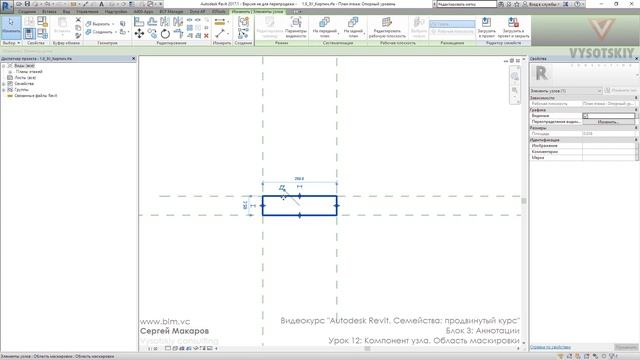Viewport: 640px width, 360px height.
Task: Click the canvas horizontal scrollbar thumb
Action: tap(367, 349)
